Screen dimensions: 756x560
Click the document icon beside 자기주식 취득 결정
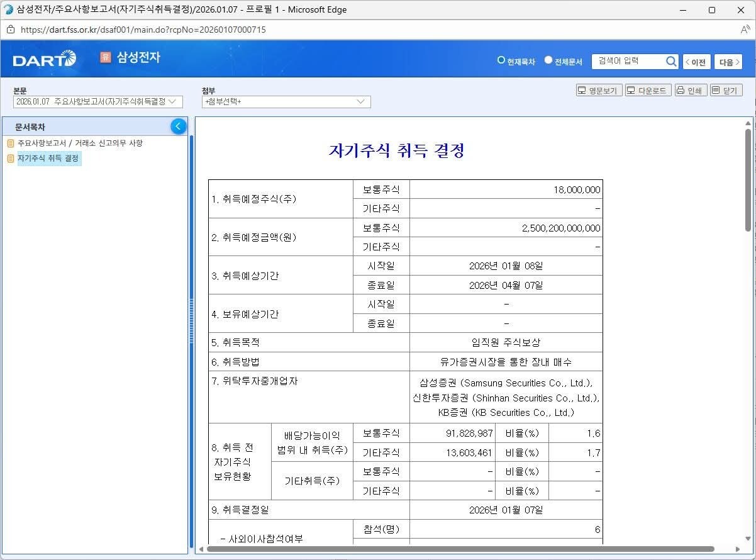click(11, 159)
